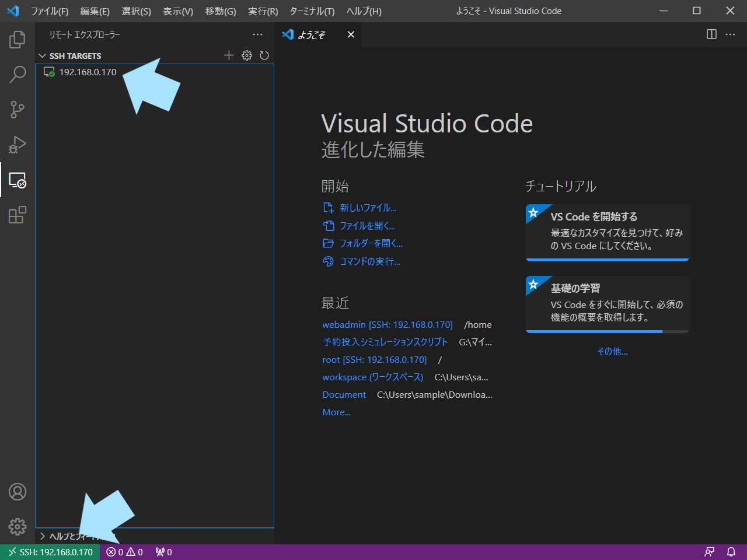Open Run and Debug view
The image size is (747, 560).
18,145
